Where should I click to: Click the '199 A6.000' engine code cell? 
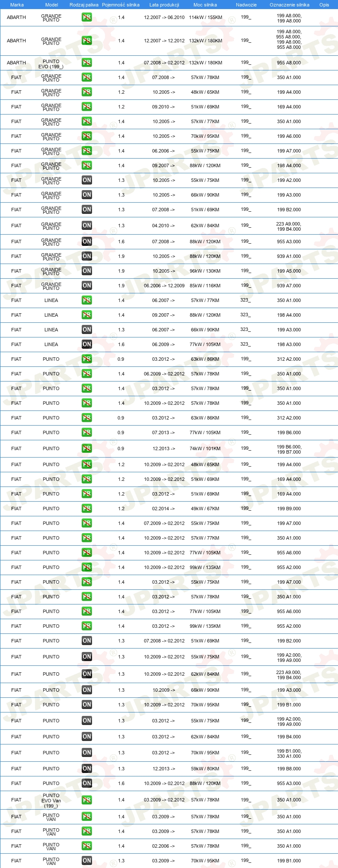click(289, 136)
